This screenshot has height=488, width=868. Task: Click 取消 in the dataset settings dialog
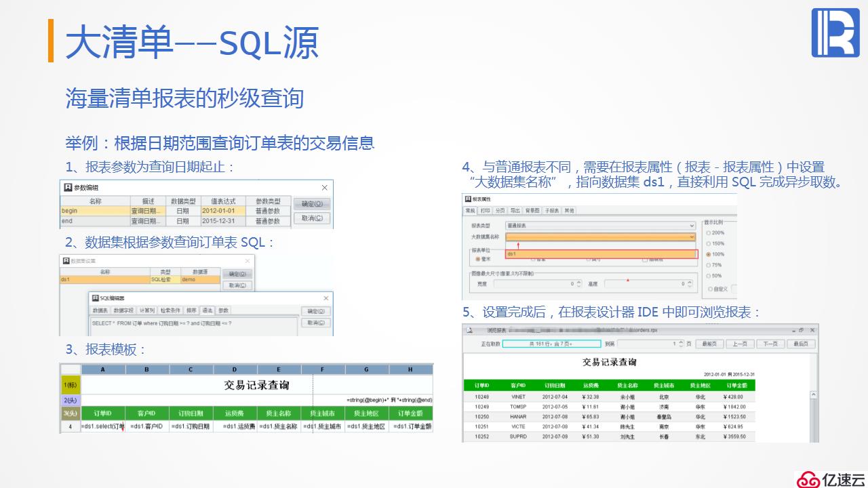pos(237,286)
